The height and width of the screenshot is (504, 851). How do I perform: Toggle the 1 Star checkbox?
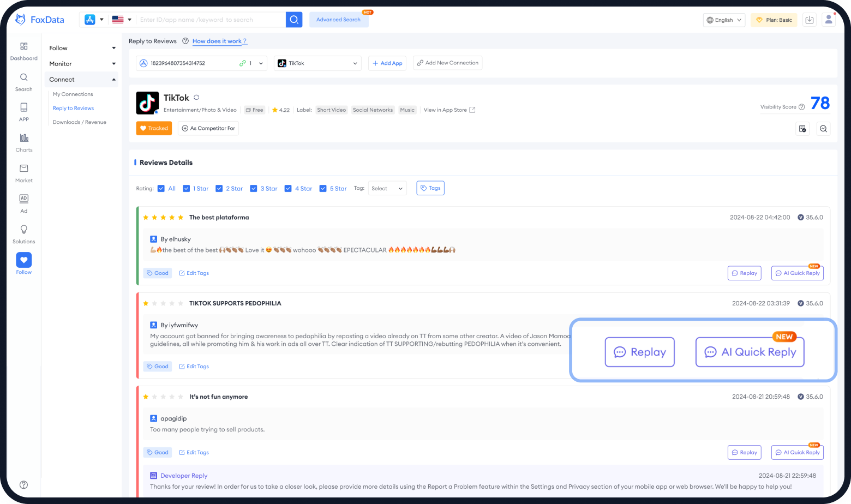click(x=186, y=189)
